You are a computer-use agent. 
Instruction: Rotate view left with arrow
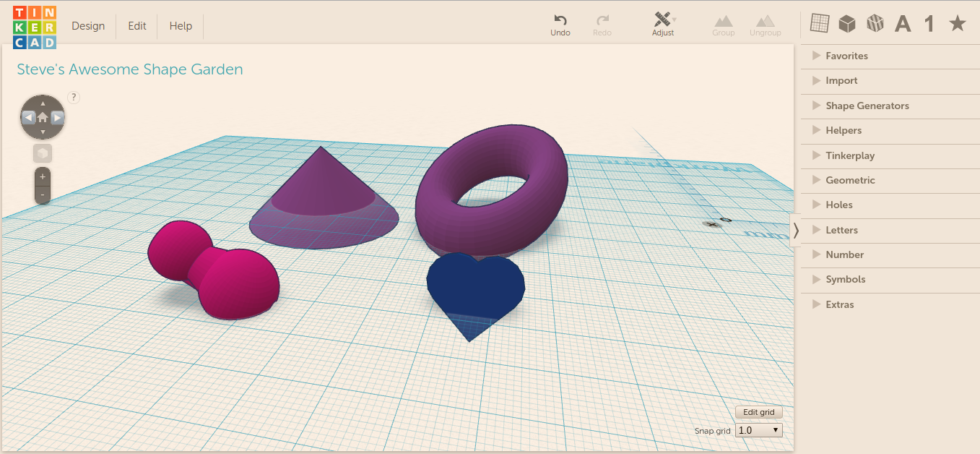[27, 117]
